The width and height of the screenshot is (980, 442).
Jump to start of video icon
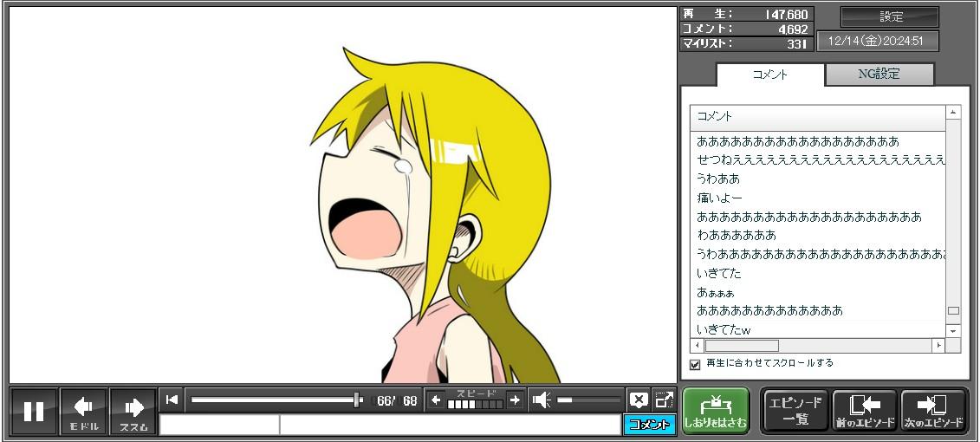(x=172, y=400)
